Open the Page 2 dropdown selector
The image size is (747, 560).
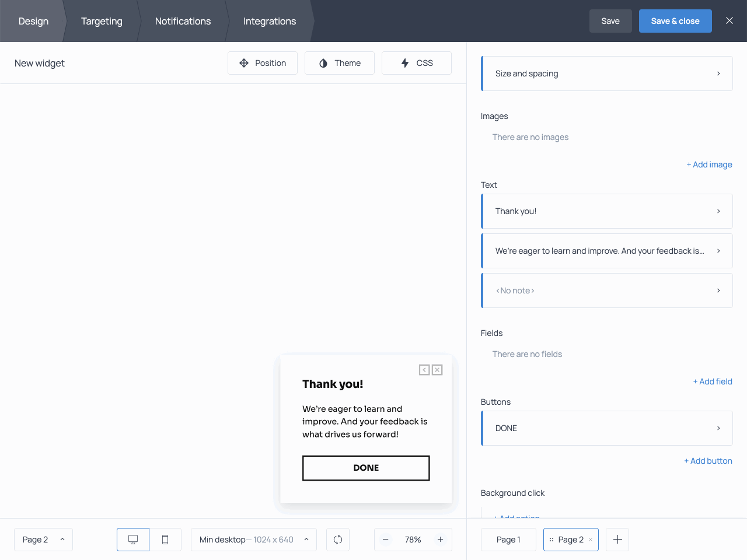(43, 540)
